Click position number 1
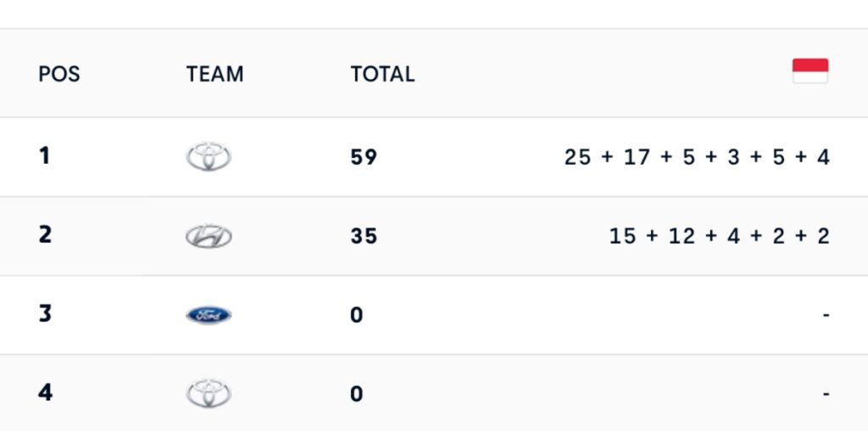 [x=44, y=157]
